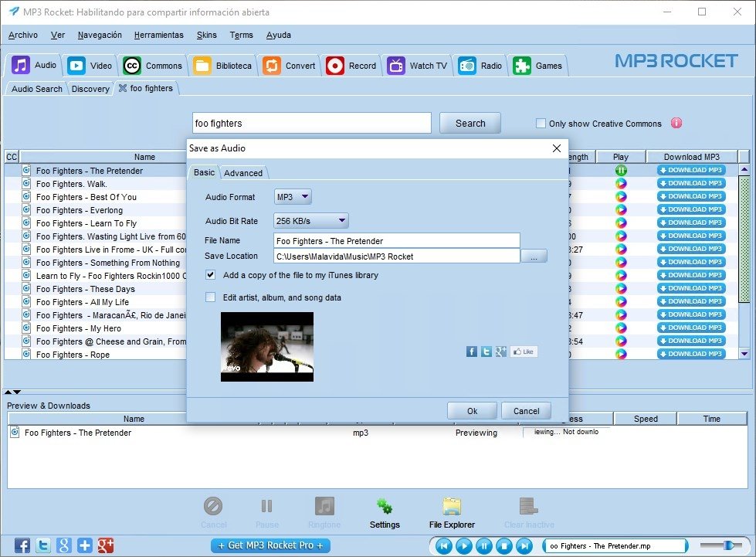Click the pink info icon near Creative Commons
The image size is (756, 557).
click(x=676, y=123)
